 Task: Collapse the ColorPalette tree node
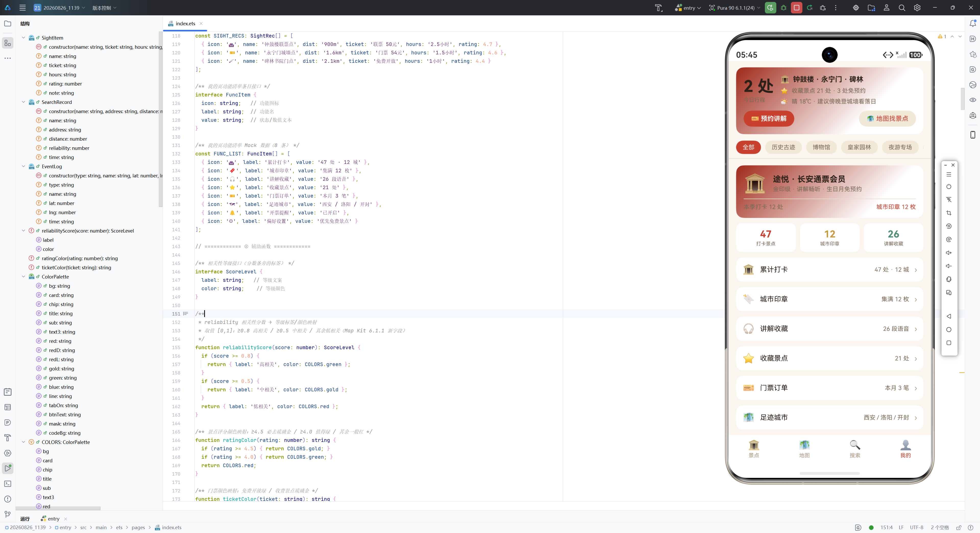coord(23,276)
